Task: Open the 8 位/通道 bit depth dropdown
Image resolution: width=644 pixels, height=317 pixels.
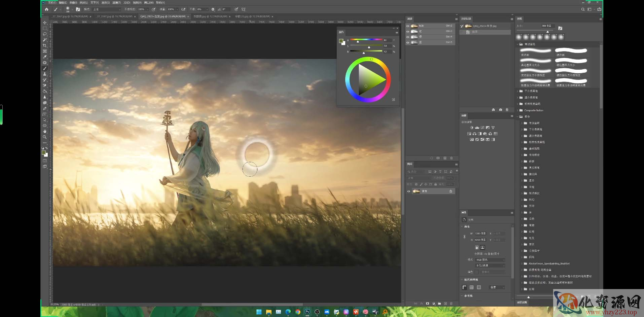Action: (x=490, y=266)
